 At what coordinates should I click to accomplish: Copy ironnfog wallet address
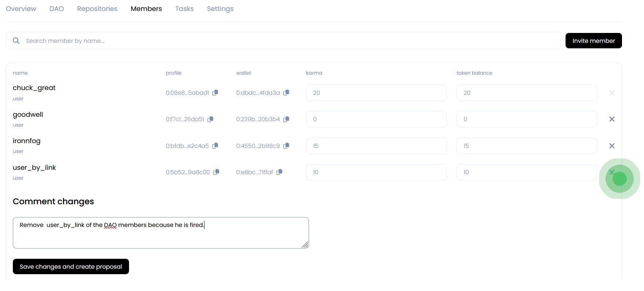[286, 146]
